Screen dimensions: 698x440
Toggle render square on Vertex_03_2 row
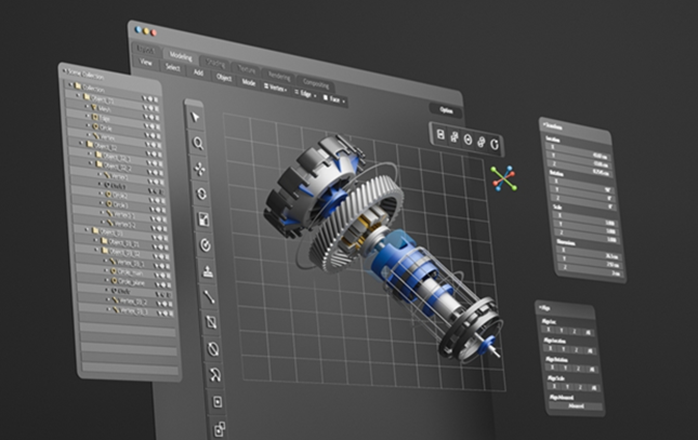[x=170, y=304]
